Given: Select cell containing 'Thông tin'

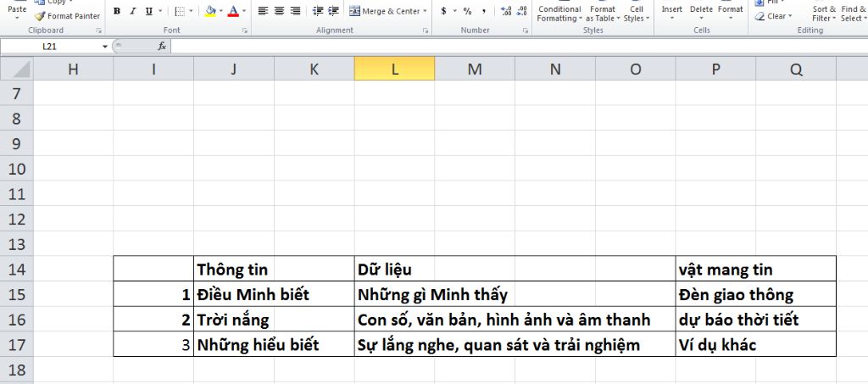Looking at the screenshot, I should [234, 269].
